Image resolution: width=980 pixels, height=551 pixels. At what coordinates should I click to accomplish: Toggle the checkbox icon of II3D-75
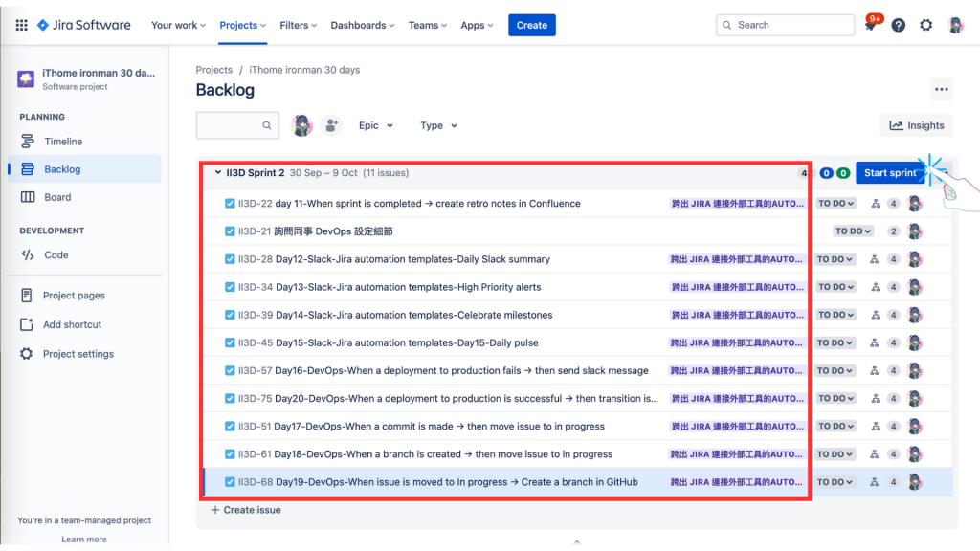(230, 399)
